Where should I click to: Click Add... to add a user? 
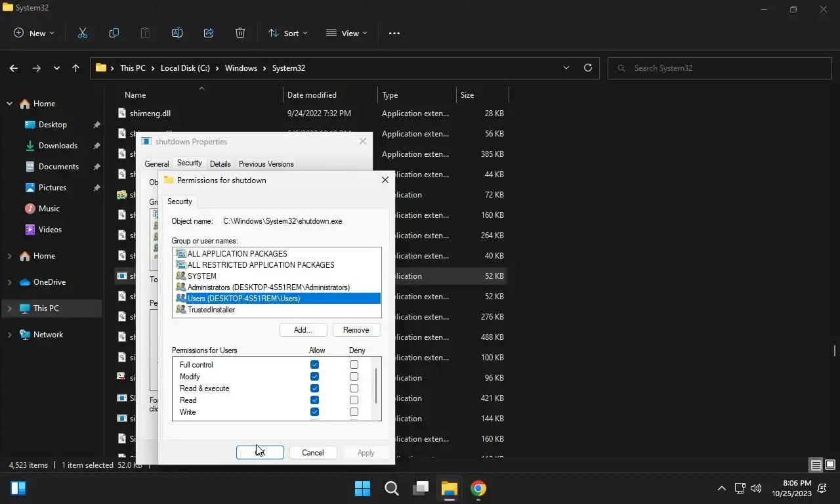(x=303, y=329)
